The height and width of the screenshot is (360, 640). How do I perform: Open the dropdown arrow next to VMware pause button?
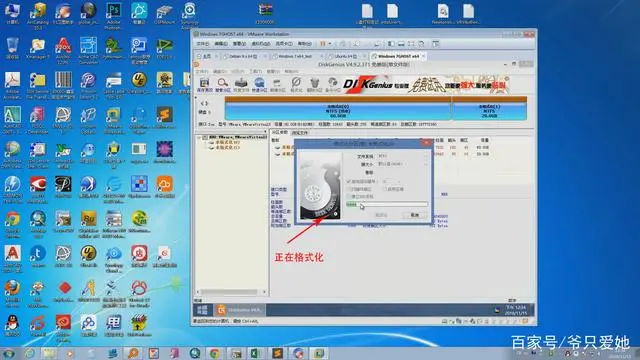329,43
